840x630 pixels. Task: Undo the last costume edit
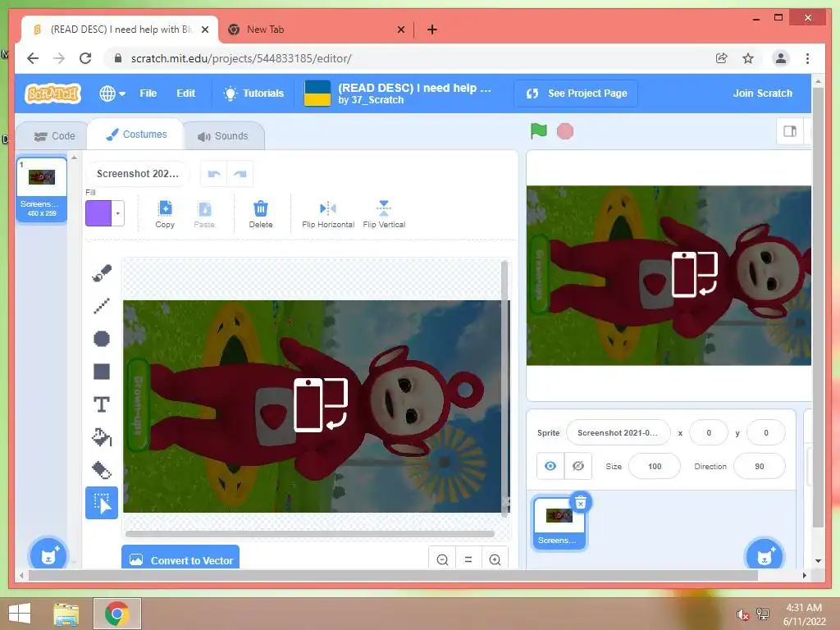click(214, 174)
